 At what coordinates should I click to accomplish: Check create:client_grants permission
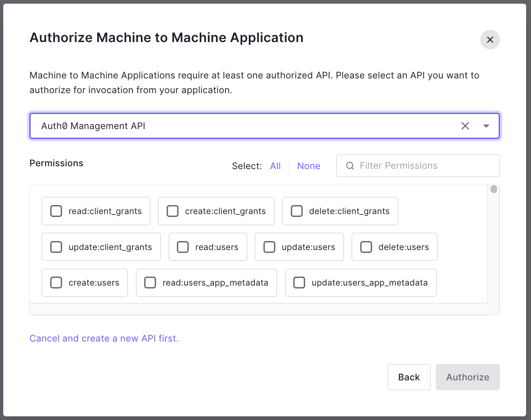point(172,211)
